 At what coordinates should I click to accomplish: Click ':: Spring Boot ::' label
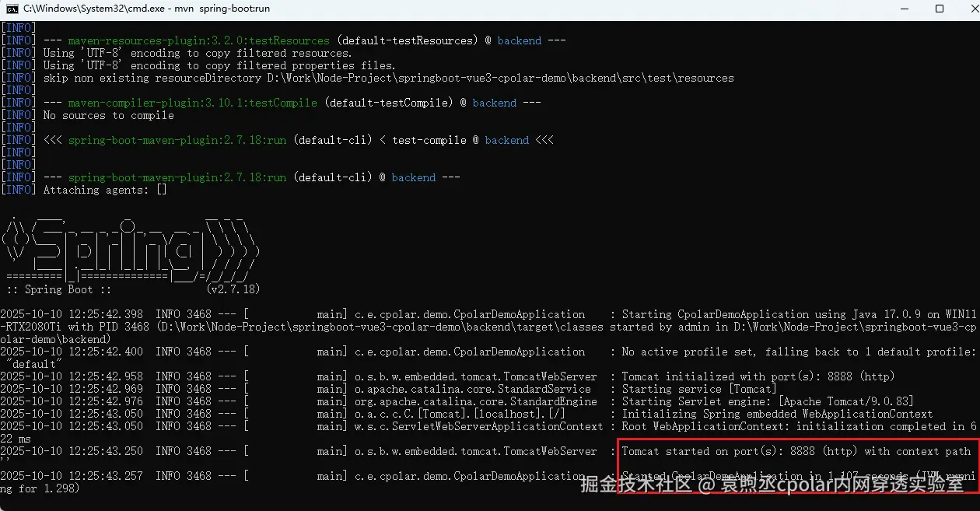coord(58,289)
